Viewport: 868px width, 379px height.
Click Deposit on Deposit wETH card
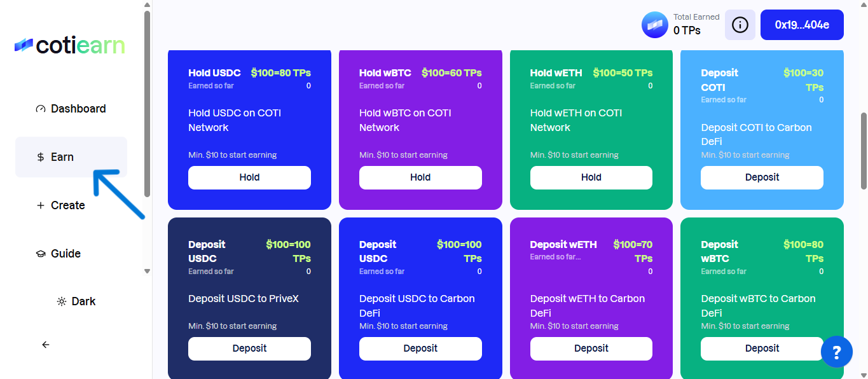591,348
